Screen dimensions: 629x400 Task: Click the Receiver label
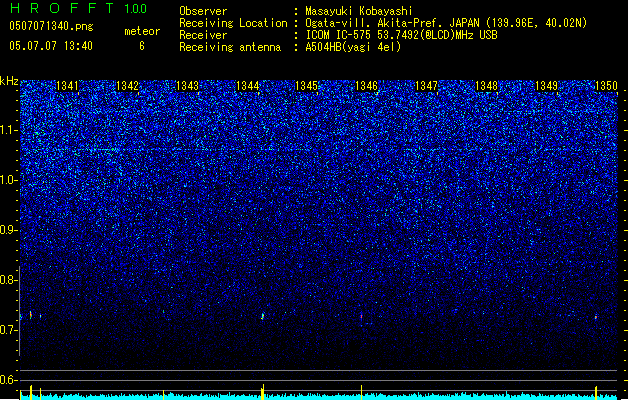click(x=203, y=35)
